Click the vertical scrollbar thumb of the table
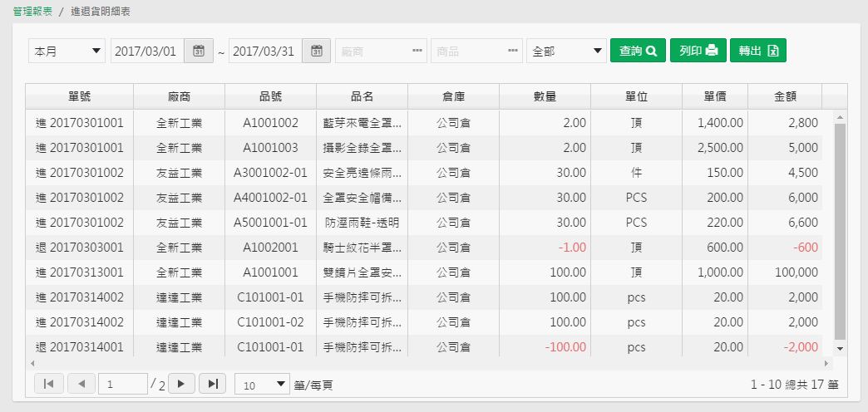This screenshot has height=412, width=868. pyautogui.click(x=840, y=231)
